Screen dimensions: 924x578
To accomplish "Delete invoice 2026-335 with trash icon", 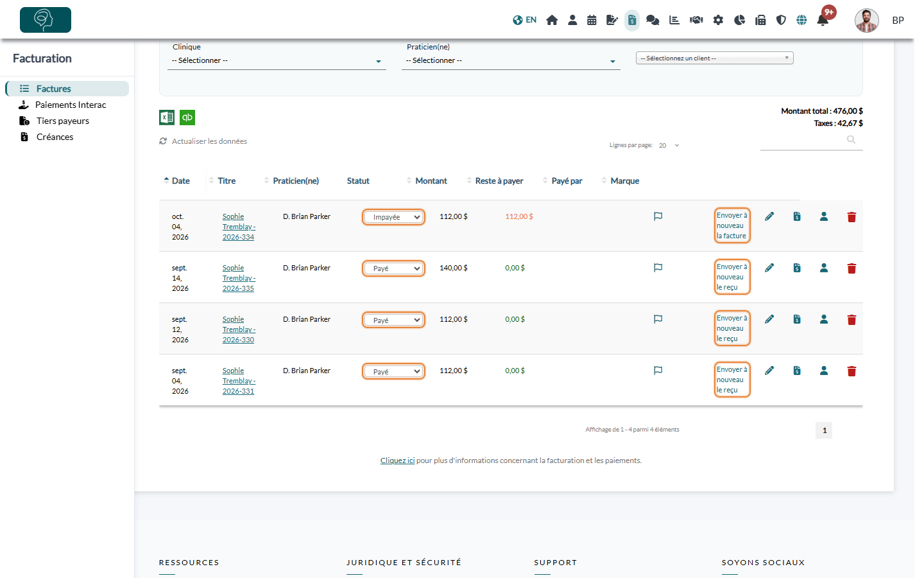I will 851,268.
